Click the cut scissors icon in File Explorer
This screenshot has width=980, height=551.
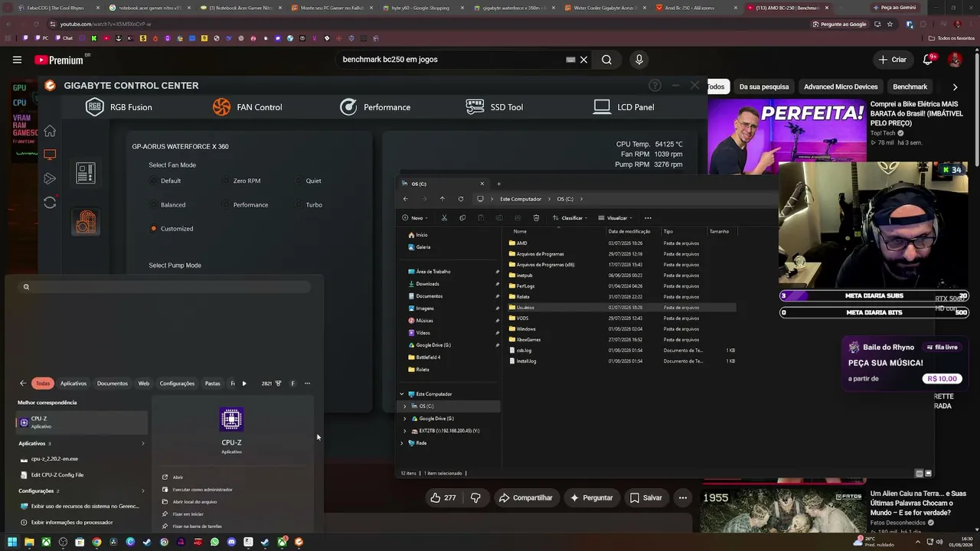(x=444, y=218)
